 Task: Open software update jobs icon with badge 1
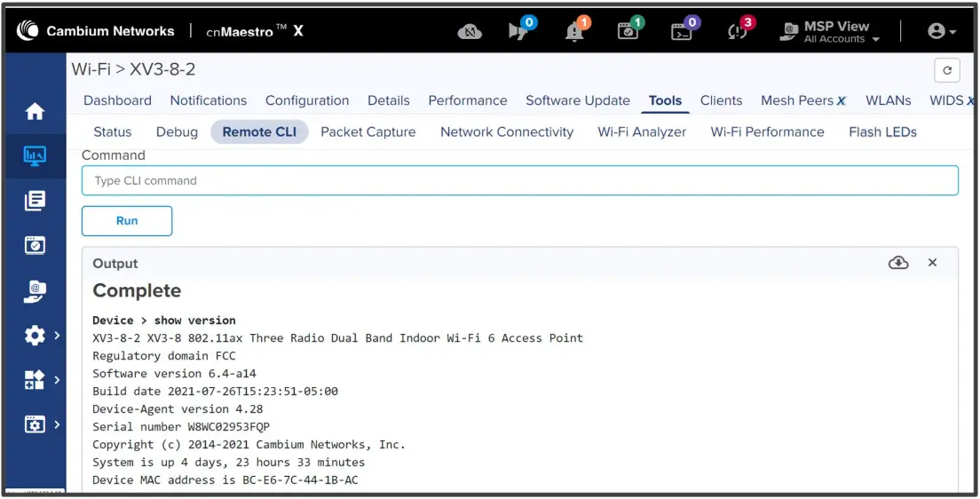[630, 30]
